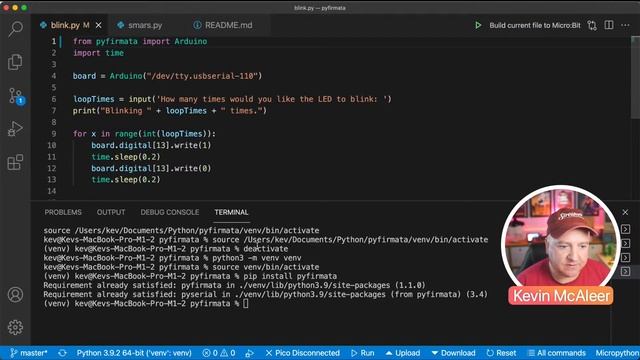Click Reset in the status bar
The image size is (640, 360).
coord(501,353)
